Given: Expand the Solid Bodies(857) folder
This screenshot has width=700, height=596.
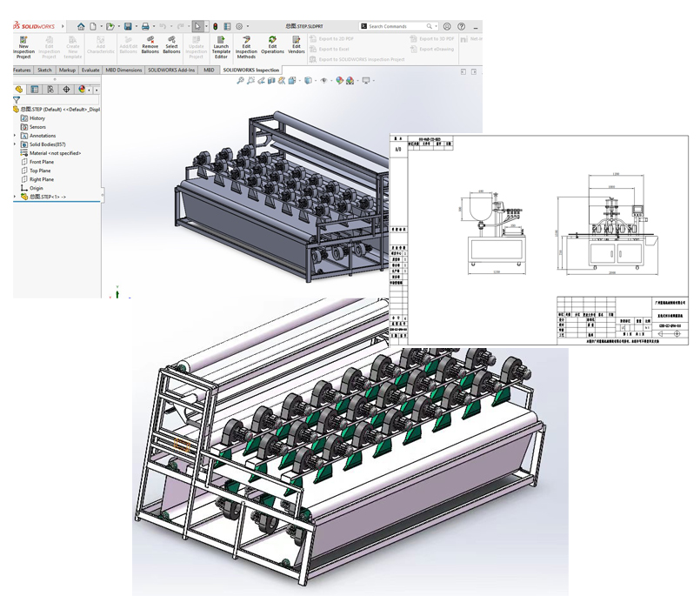Looking at the screenshot, I should coord(15,144).
